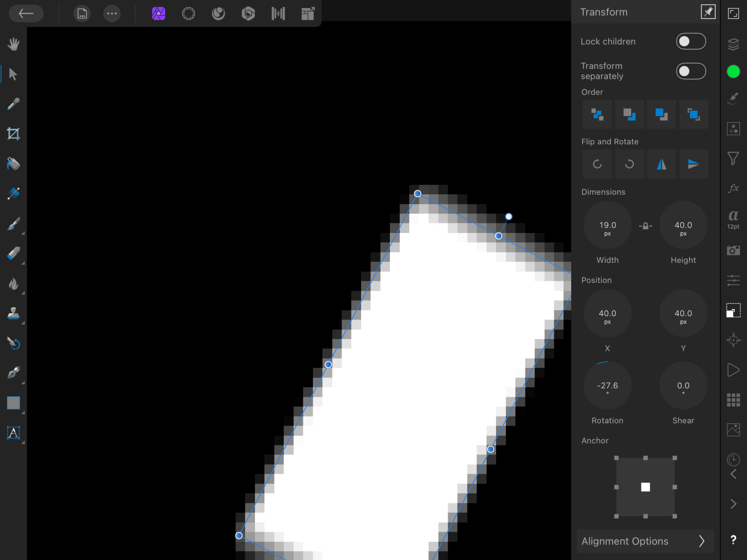This screenshot has width=747, height=560.
Task: Open the Layer Effects (fx) panel
Action: tap(733, 188)
